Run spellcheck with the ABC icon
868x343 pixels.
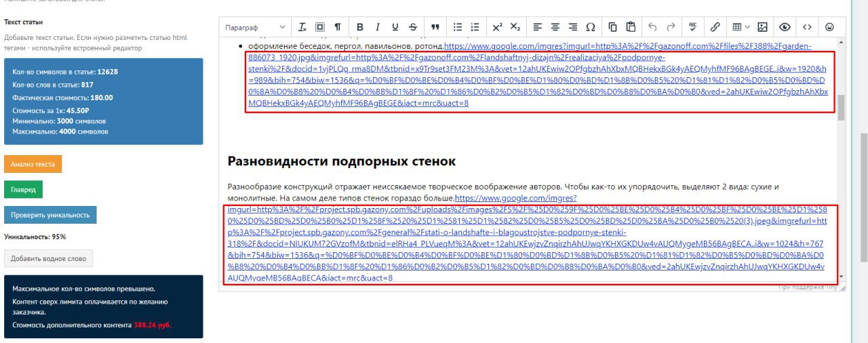692,27
